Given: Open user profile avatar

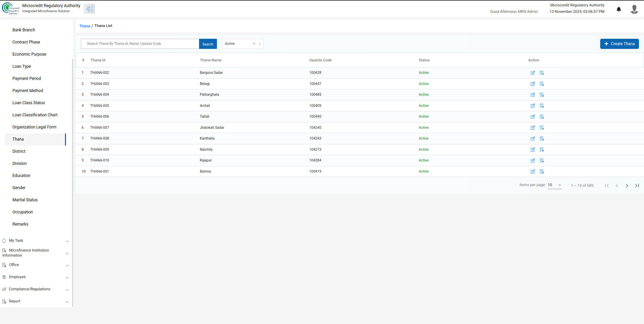Looking at the screenshot, I should [x=634, y=9].
